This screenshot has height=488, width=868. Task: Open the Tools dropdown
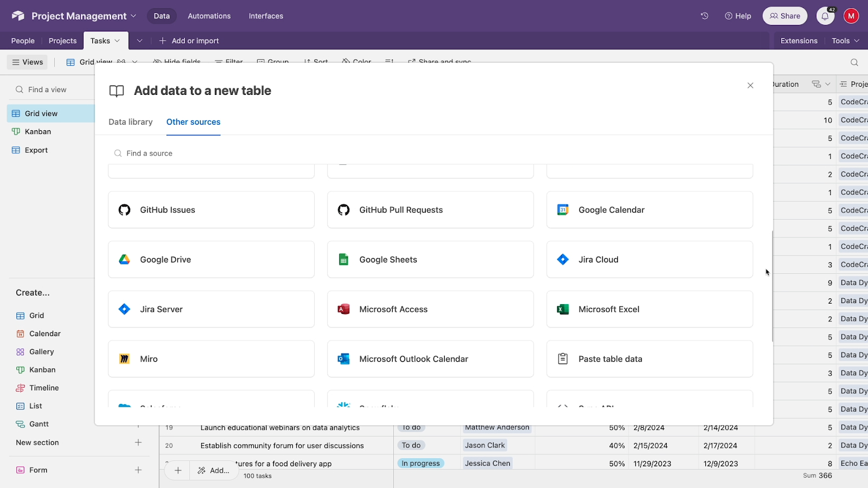845,41
